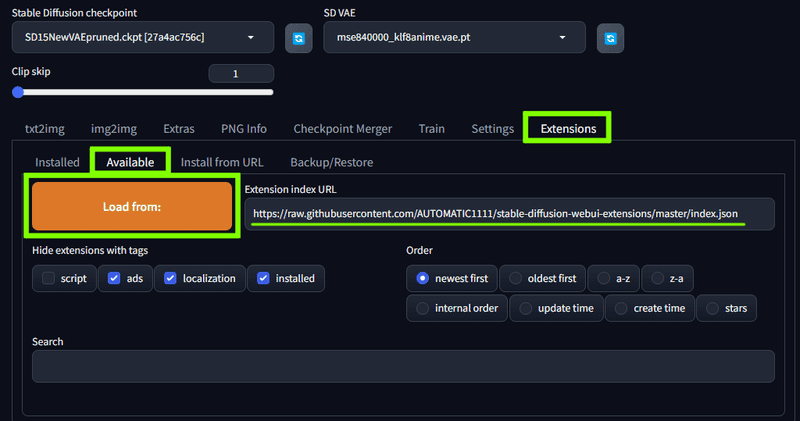This screenshot has width=800, height=421.
Task: Choose the stars order option
Action: tap(726, 308)
